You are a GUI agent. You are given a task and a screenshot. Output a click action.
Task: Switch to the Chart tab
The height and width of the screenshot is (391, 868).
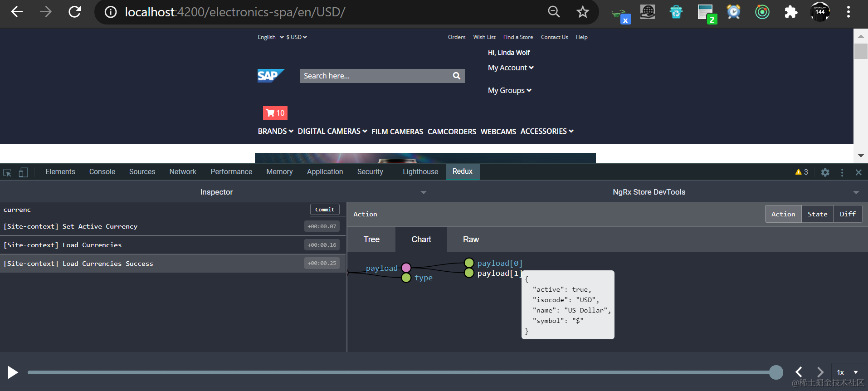421,239
